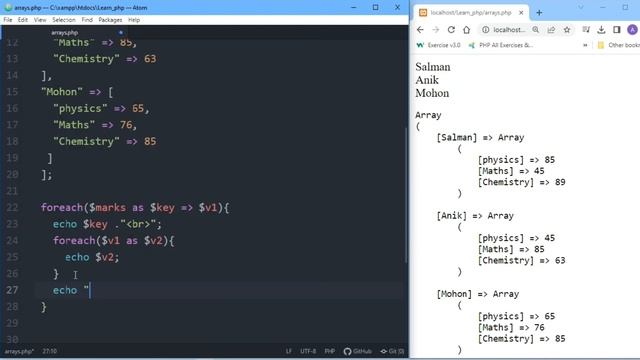This screenshot has width=640, height=360.
Task: Click the Atom logo in title bar
Action: (x=8, y=7)
